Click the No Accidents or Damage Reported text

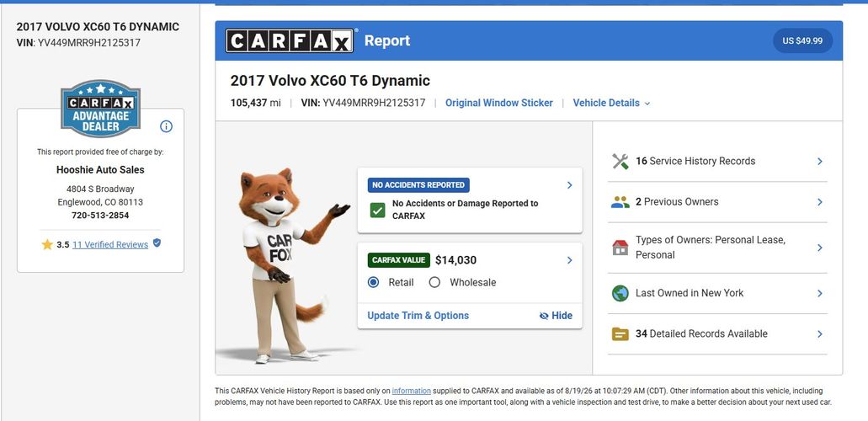[x=465, y=210]
